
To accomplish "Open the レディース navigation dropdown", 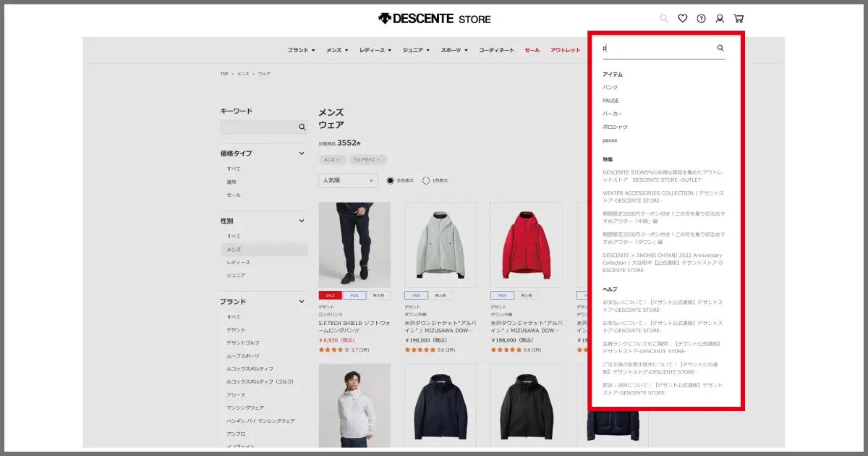I will pyautogui.click(x=375, y=50).
